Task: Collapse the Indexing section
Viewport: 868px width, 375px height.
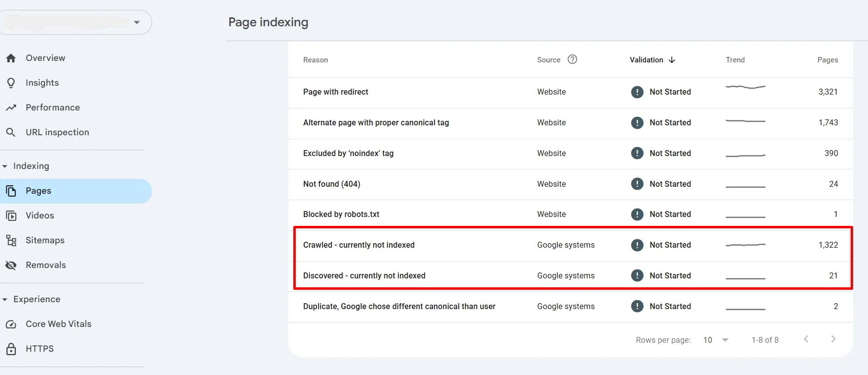Action: pos(5,166)
